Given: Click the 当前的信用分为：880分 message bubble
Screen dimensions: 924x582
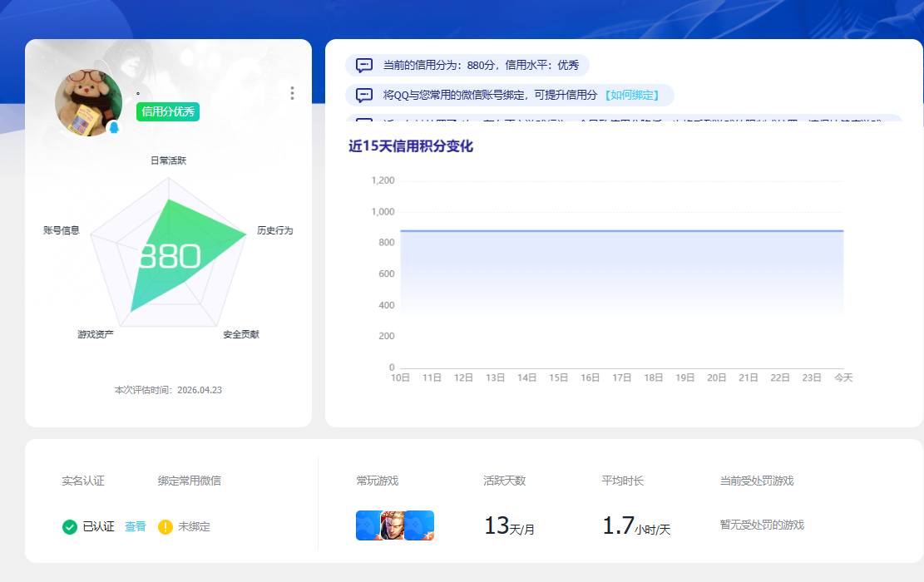Looking at the screenshot, I should 467,65.
